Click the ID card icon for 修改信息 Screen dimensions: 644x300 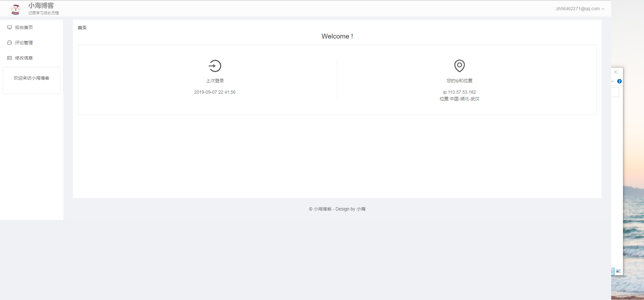pyautogui.click(x=10, y=58)
